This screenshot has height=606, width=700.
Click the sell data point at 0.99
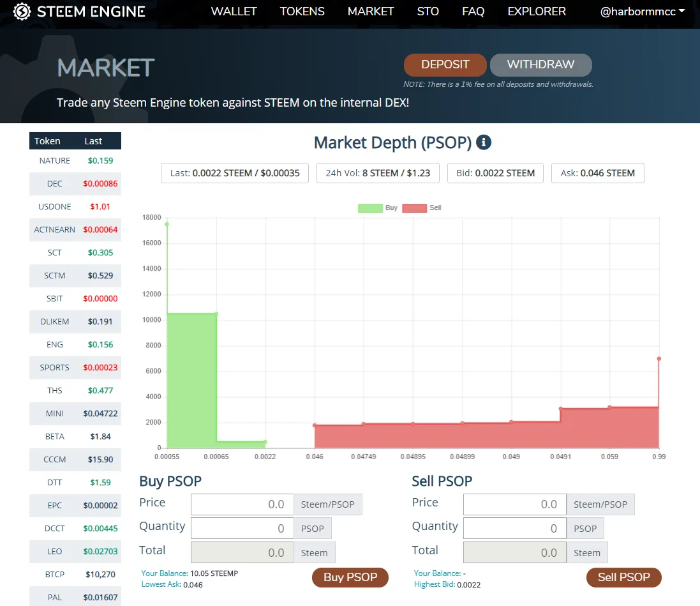click(x=659, y=359)
